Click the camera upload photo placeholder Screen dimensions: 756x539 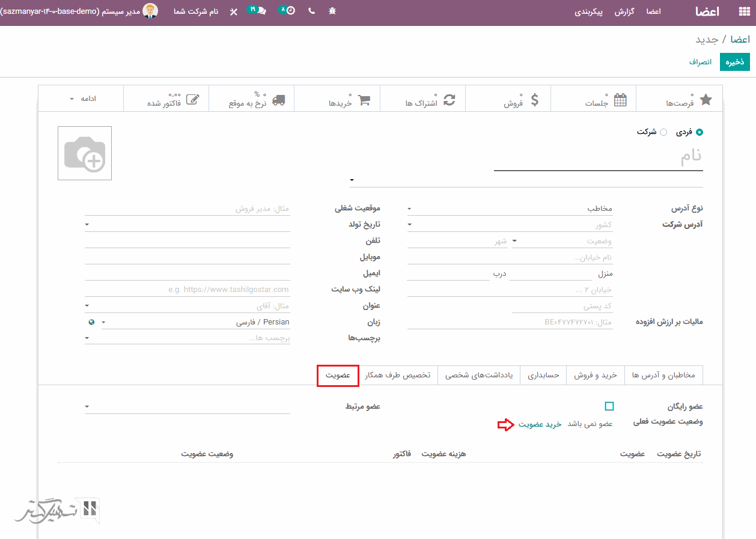[x=85, y=153]
